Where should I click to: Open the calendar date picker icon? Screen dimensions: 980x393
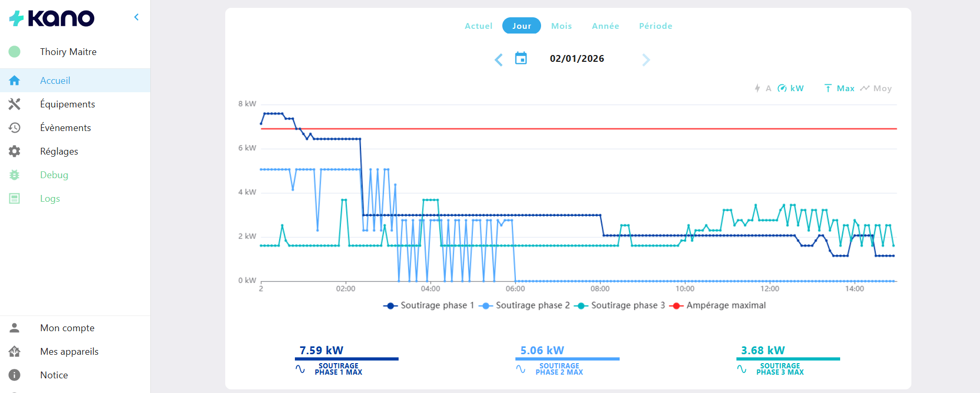[521, 58]
